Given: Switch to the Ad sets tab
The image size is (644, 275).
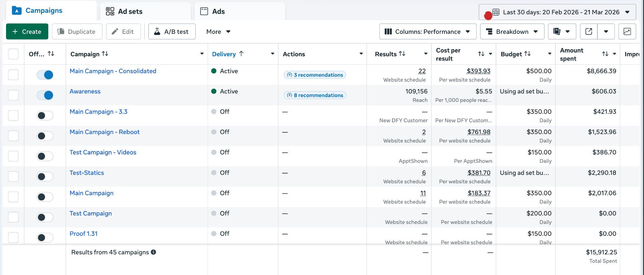Looking at the screenshot, I should coord(146,11).
